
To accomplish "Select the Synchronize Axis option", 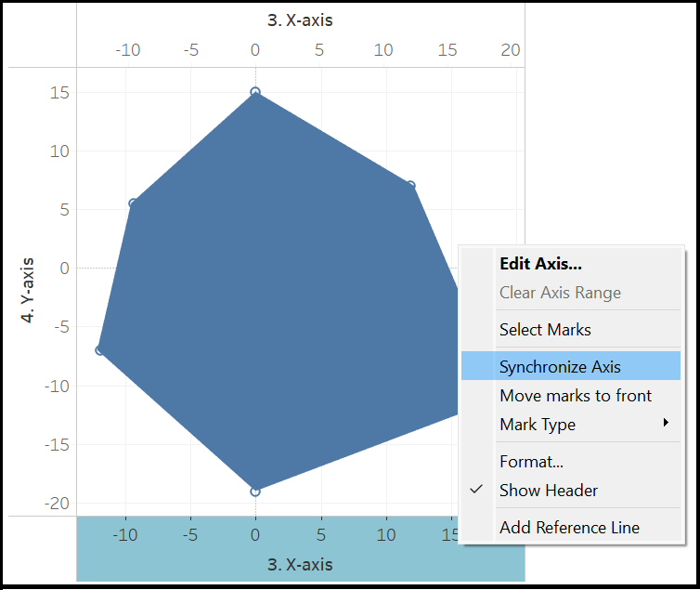I will click(560, 367).
